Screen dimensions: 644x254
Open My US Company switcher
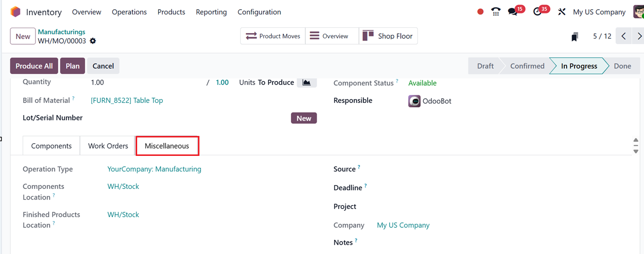point(599,12)
